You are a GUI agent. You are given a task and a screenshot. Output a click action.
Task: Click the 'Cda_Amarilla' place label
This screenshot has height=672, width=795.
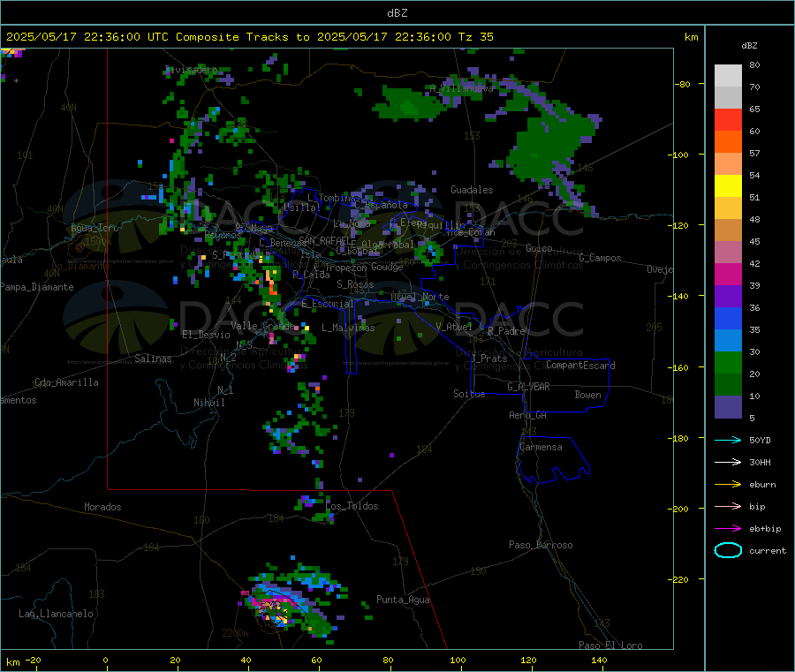pos(66,382)
